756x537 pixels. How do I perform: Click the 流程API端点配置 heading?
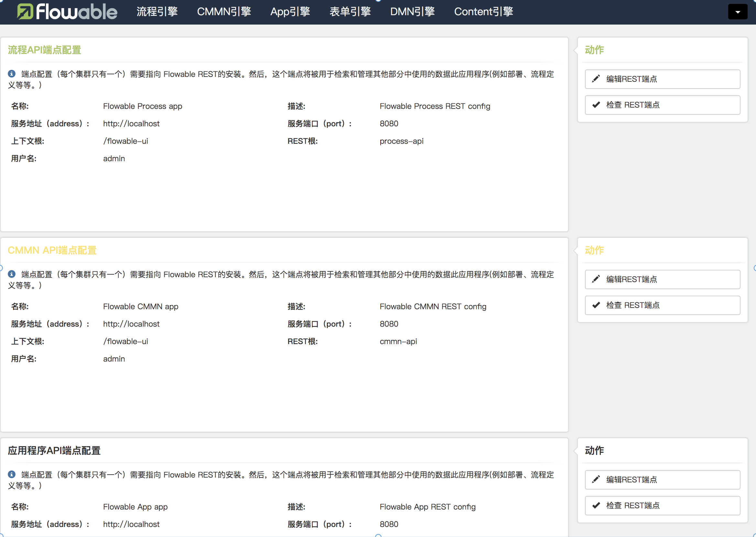[x=45, y=50]
